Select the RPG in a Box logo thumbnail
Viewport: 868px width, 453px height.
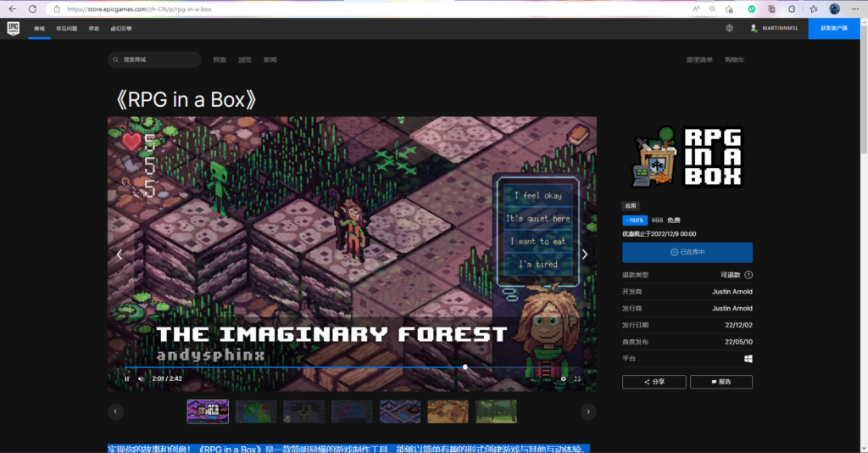208,411
